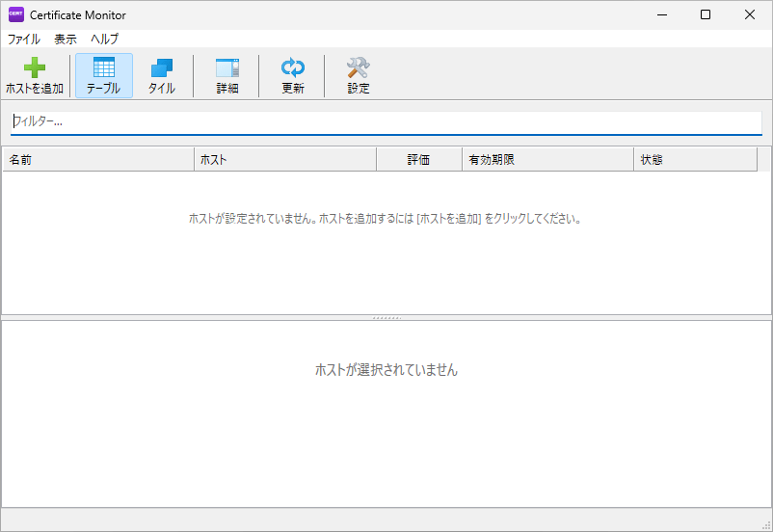Viewport: 773px width, 532px height.
Task: Click the splitter handle between the panels
Action: coord(386,318)
